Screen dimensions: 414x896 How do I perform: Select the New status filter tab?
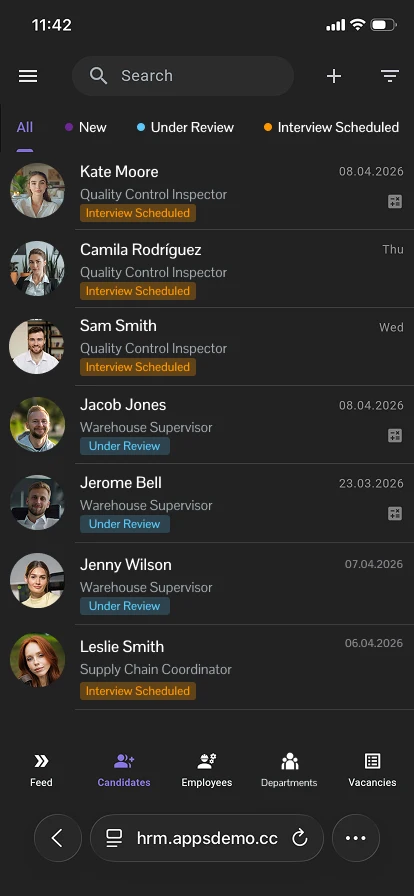(x=86, y=127)
